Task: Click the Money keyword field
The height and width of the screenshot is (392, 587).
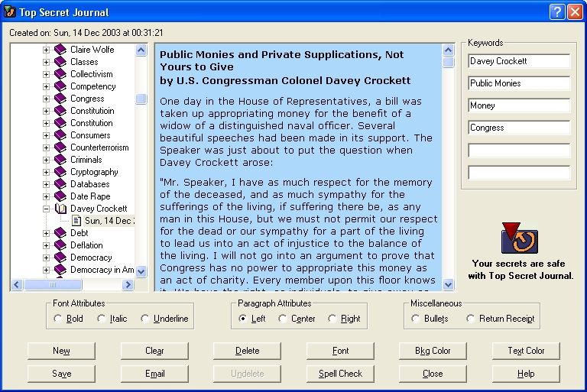Action: [x=519, y=105]
